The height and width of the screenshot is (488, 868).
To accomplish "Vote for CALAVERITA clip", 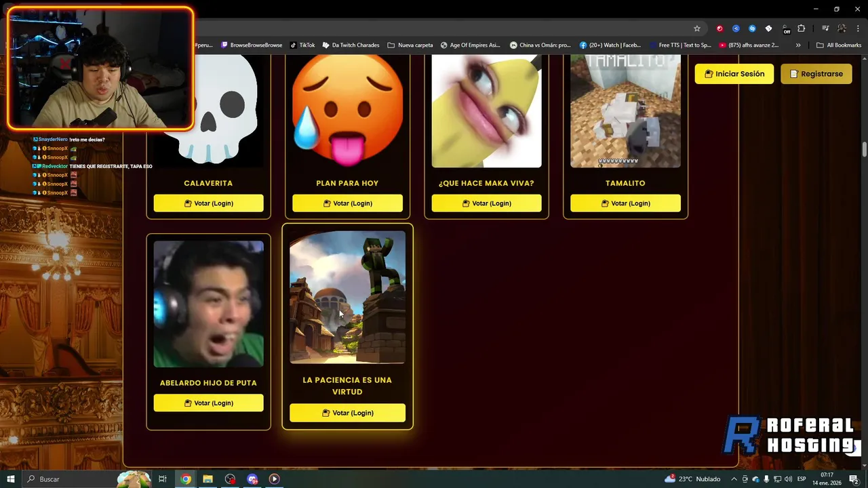I will click(208, 203).
